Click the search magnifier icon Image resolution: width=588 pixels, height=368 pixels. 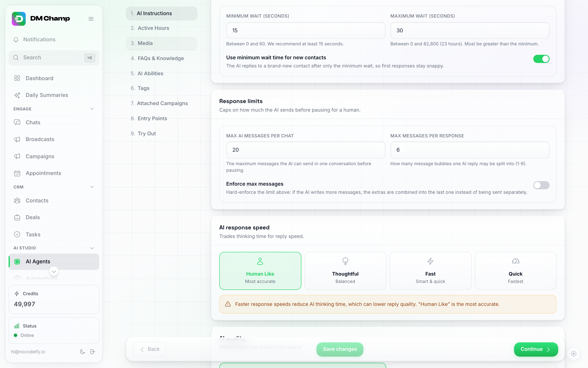tap(16, 58)
